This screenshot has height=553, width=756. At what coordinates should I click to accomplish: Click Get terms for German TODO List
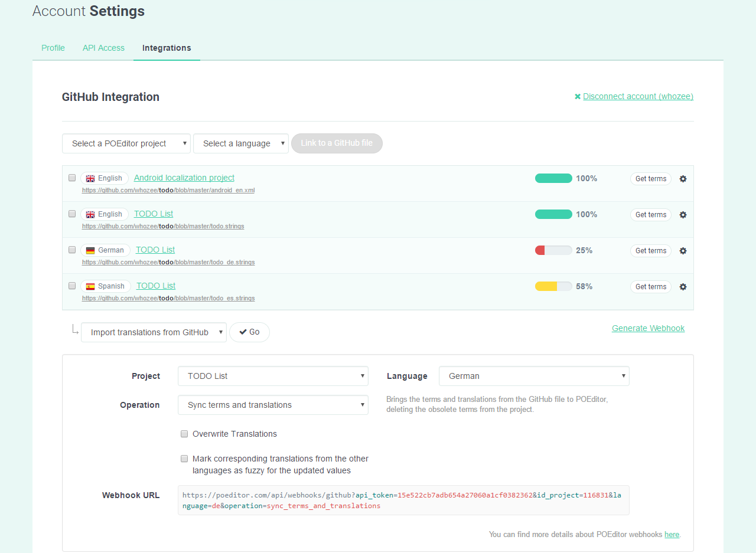coord(651,251)
